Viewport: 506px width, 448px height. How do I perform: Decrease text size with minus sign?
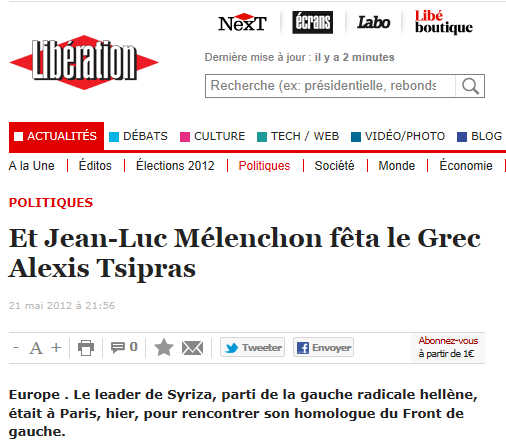point(16,348)
